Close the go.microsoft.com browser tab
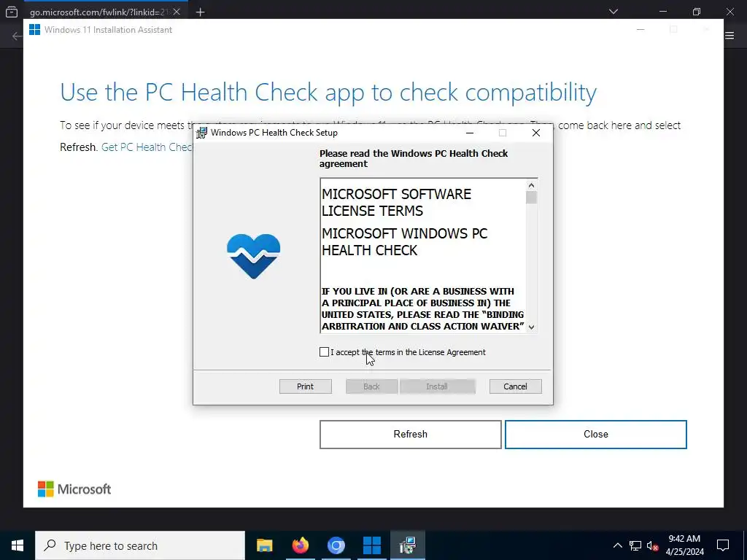The width and height of the screenshot is (747, 560). click(177, 12)
